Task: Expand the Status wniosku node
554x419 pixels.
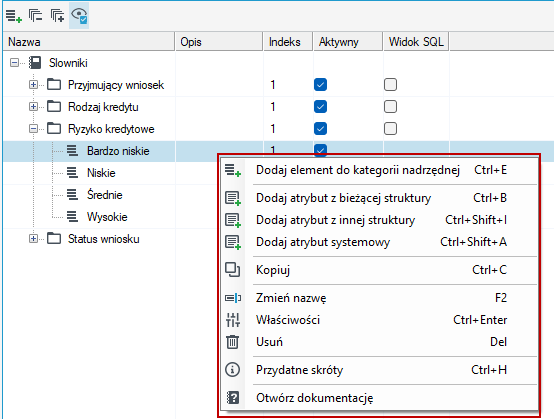Action: 33,238
